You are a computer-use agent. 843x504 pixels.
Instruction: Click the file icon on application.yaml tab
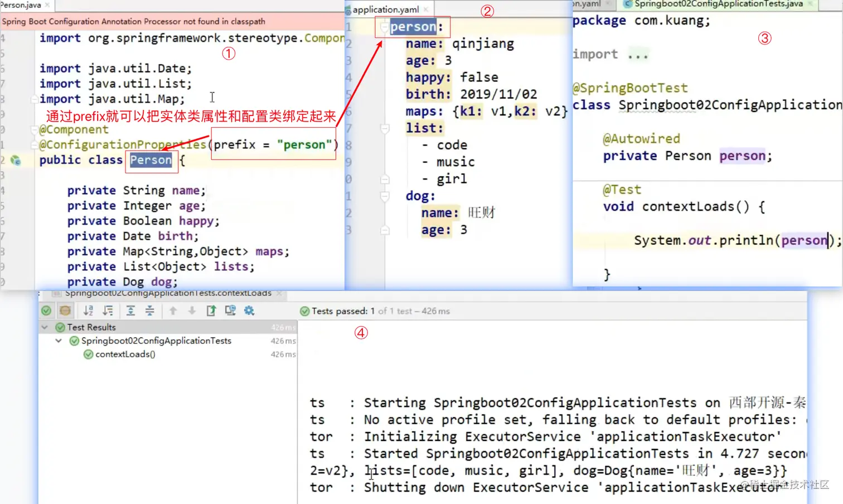click(x=348, y=10)
